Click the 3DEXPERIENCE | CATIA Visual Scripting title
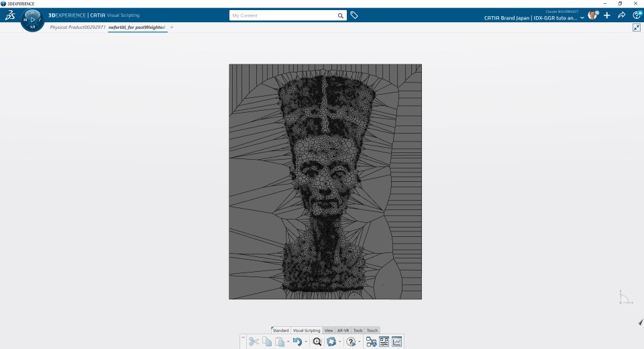Image resolution: width=644 pixels, height=349 pixels. (x=94, y=15)
